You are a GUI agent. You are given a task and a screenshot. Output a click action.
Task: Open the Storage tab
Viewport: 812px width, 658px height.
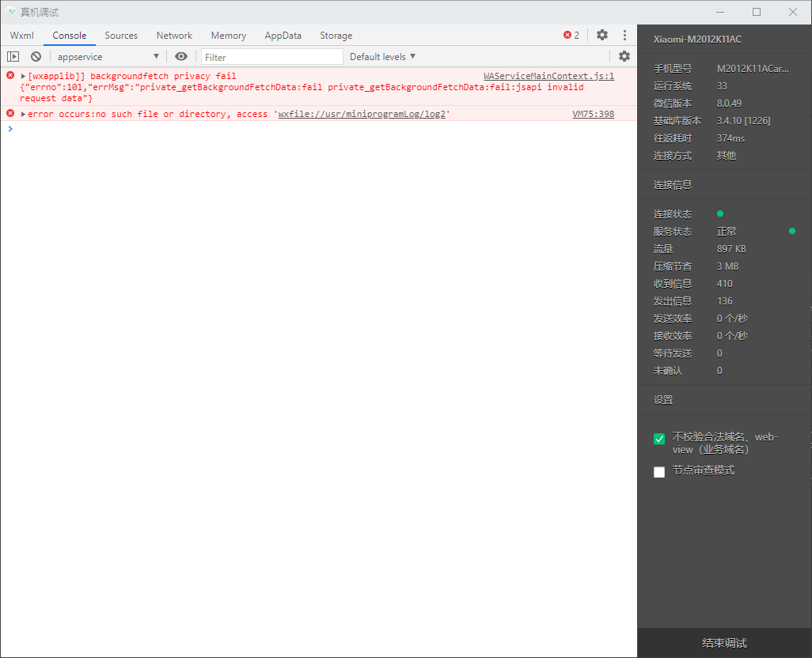[x=336, y=35]
